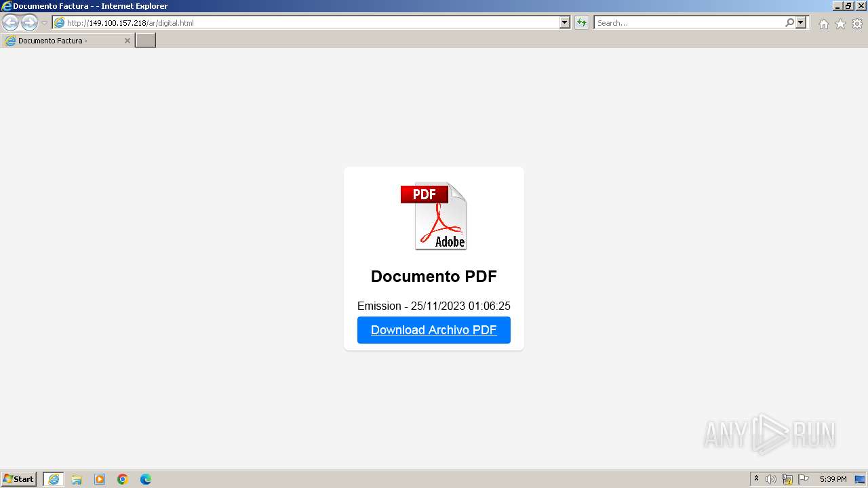Viewport: 868px width, 488px height.
Task: Open the Tools gear icon
Action: point(857,24)
